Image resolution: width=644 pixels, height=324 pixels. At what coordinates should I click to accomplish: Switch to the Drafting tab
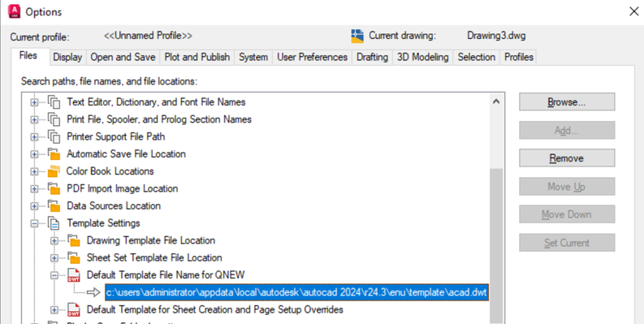(372, 57)
